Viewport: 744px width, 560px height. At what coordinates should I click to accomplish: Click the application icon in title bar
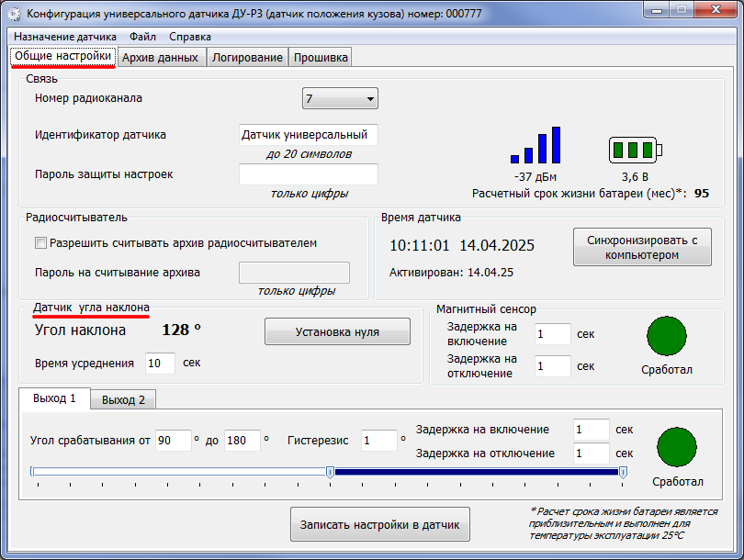[14, 14]
